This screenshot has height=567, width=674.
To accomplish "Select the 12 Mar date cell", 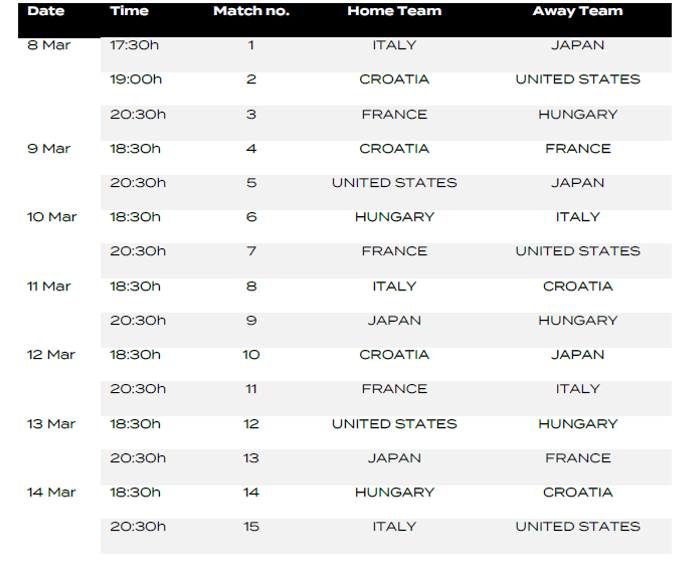I will [51, 355].
